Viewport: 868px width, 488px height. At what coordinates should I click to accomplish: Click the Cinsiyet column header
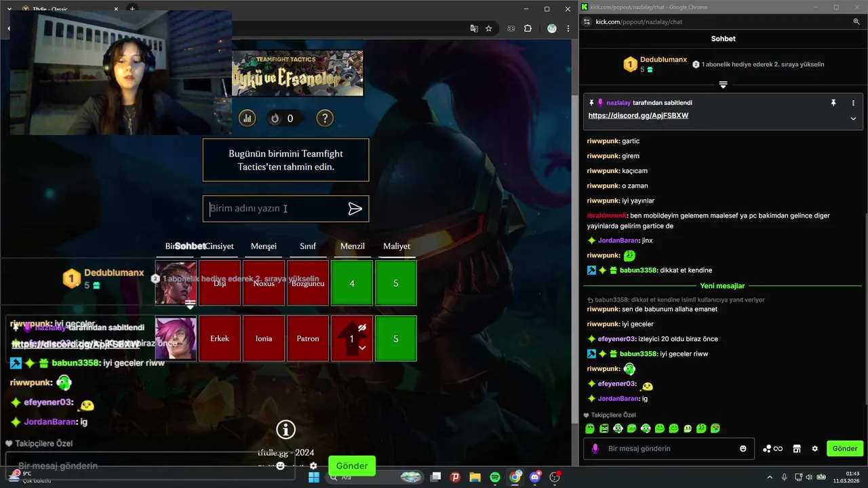[x=220, y=246]
